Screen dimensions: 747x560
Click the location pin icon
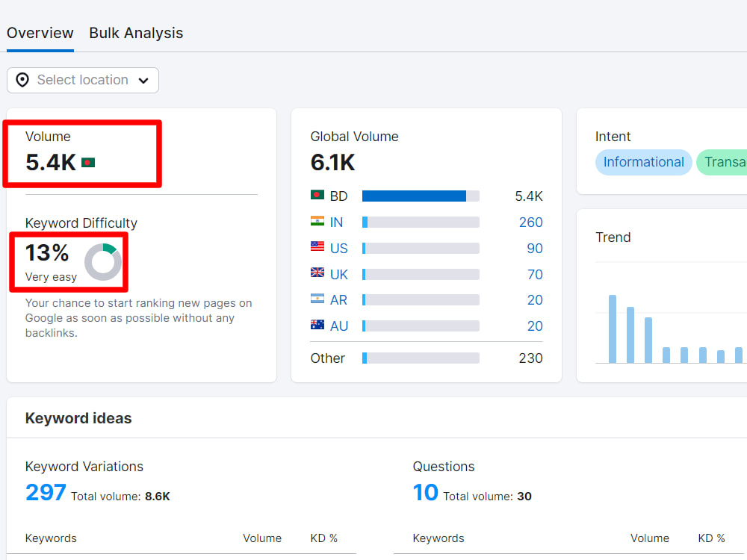[22, 80]
